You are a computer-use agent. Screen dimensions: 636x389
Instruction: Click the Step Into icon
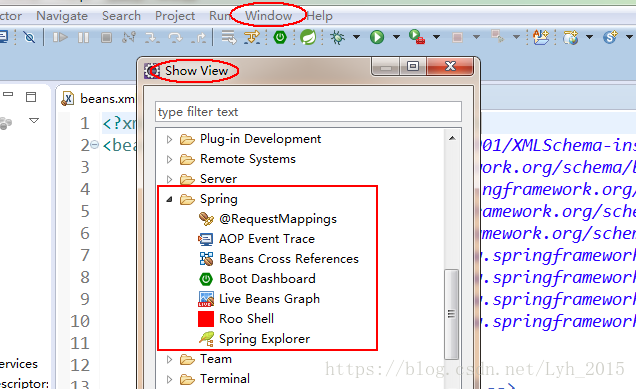[x=153, y=38]
